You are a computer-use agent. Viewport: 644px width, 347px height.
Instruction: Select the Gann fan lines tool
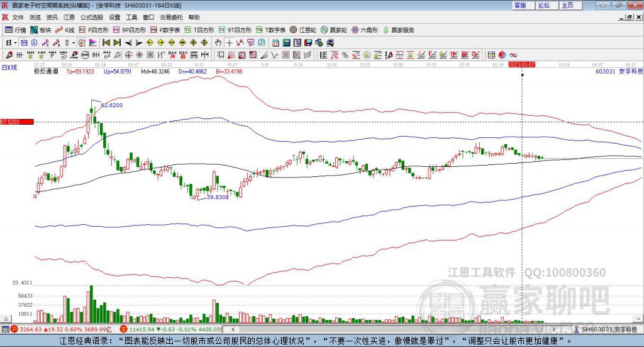pyautogui.click(x=231, y=55)
